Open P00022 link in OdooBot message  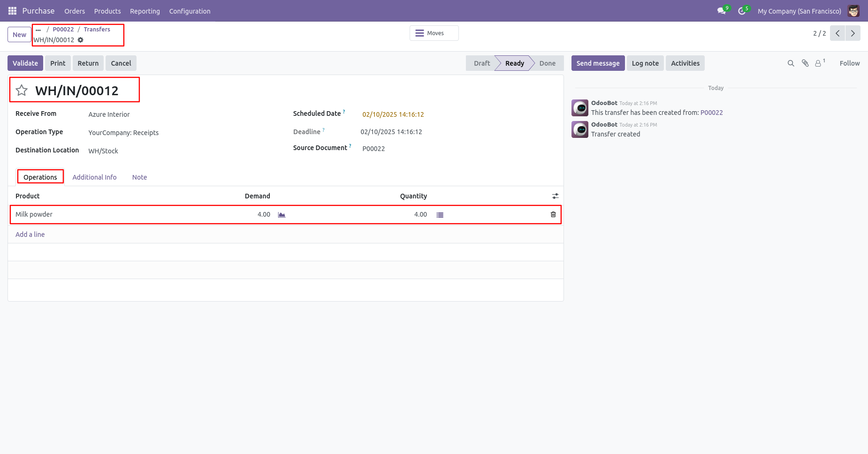[711, 113]
